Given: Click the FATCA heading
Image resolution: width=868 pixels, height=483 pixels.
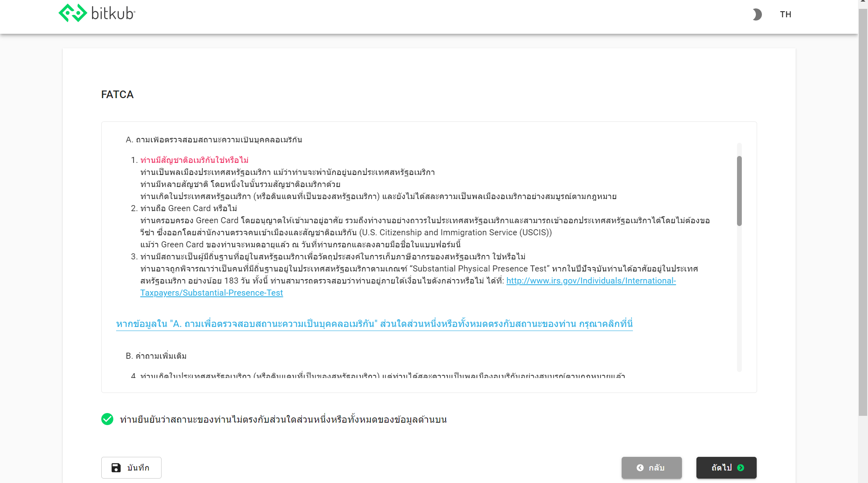Looking at the screenshot, I should tap(117, 95).
